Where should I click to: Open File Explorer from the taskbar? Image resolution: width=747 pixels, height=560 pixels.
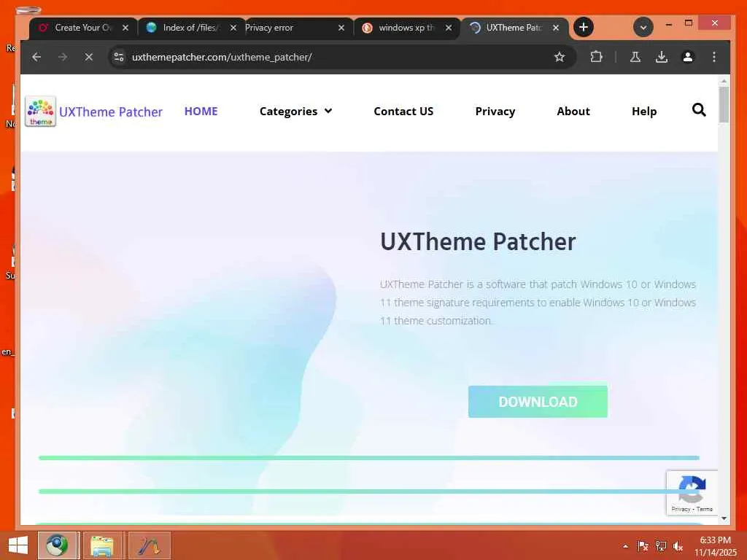pyautogui.click(x=102, y=545)
